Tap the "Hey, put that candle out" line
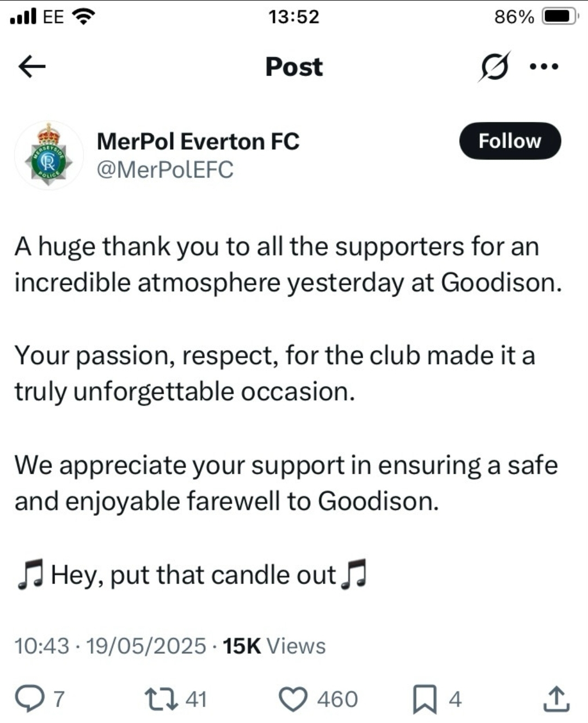Image resolution: width=588 pixels, height=723 pixels. [193, 575]
